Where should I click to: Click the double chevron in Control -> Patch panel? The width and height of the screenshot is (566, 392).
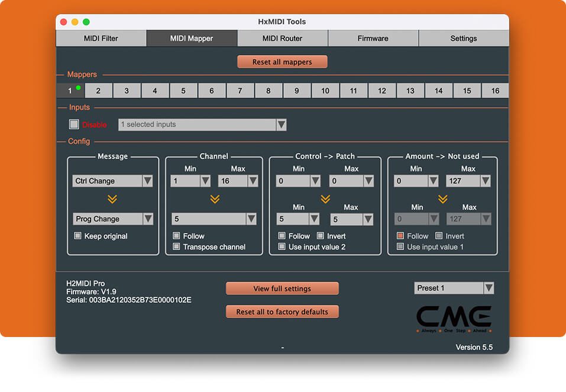[x=325, y=200]
